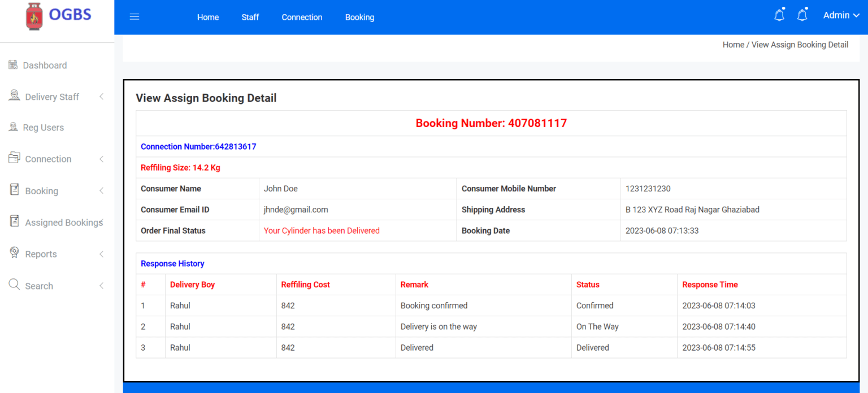Click the OGBS gas cylinder logo
868x393 pixels.
pyautogui.click(x=34, y=16)
